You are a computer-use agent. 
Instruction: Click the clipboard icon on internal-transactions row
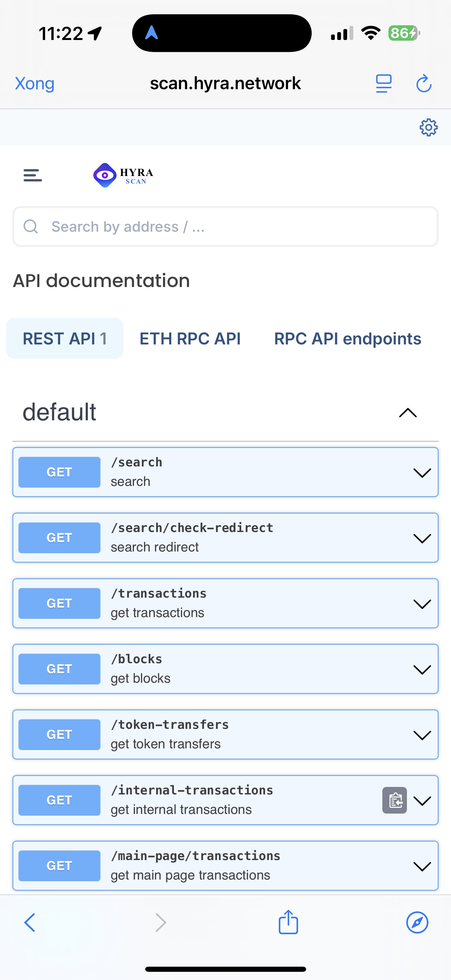394,800
